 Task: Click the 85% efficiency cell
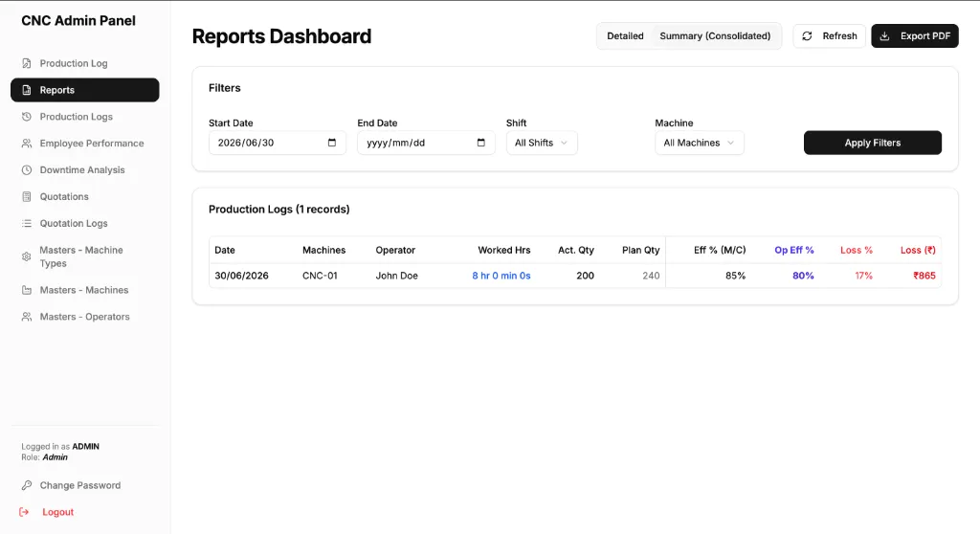pos(736,276)
